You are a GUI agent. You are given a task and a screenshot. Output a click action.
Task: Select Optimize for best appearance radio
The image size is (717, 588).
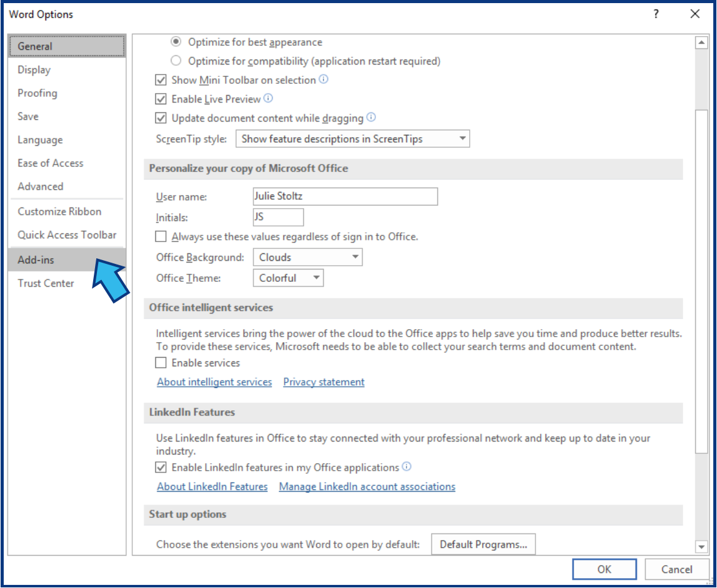click(176, 42)
